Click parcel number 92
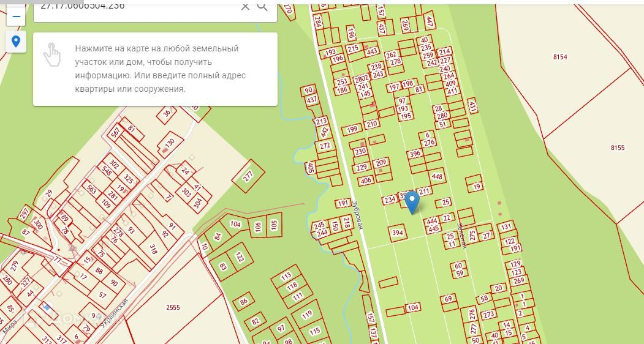Viewport: 644px width, 344px height. click(165, 234)
